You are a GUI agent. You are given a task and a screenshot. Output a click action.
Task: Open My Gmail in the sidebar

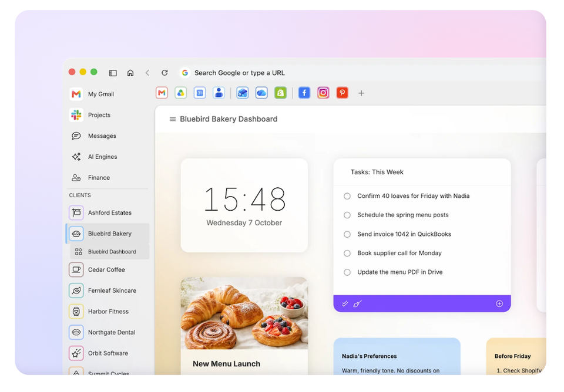click(x=108, y=94)
